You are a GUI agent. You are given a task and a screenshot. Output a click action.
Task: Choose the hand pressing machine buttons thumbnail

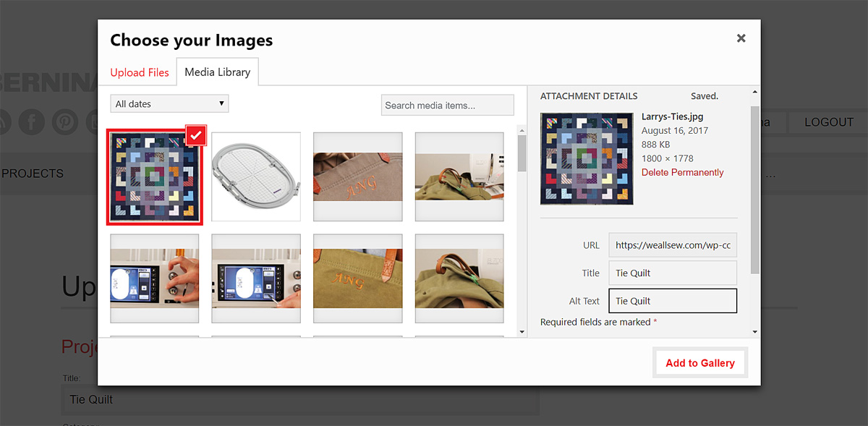click(x=155, y=278)
